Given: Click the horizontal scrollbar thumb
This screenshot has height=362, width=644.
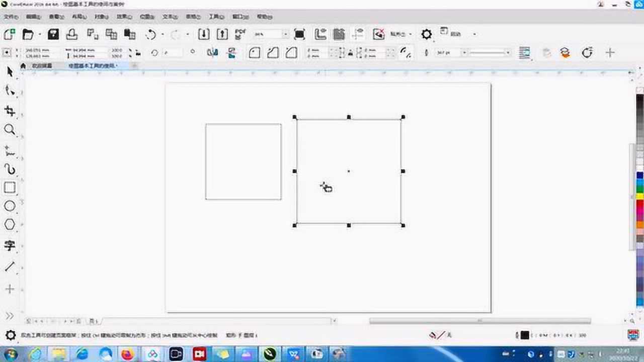Looking at the screenshot, I should tap(480, 321).
